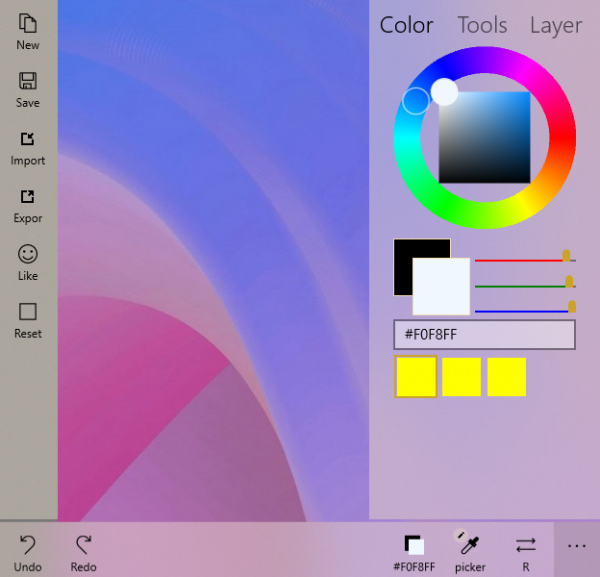Screen dimensions: 600x577
Task: Select the white foreground color square
Action: click(441, 286)
